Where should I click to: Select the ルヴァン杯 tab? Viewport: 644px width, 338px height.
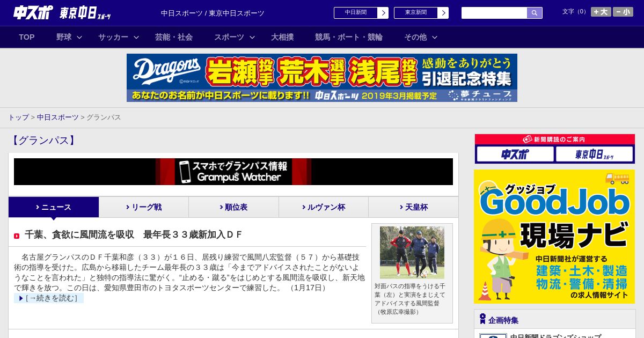click(324, 207)
